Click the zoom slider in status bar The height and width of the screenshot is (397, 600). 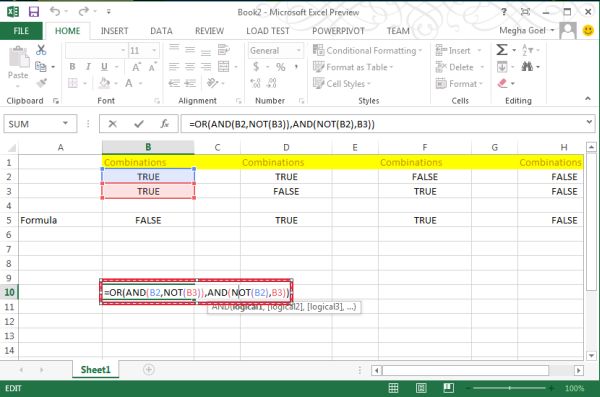pyautogui.click(x=510, y=388)
